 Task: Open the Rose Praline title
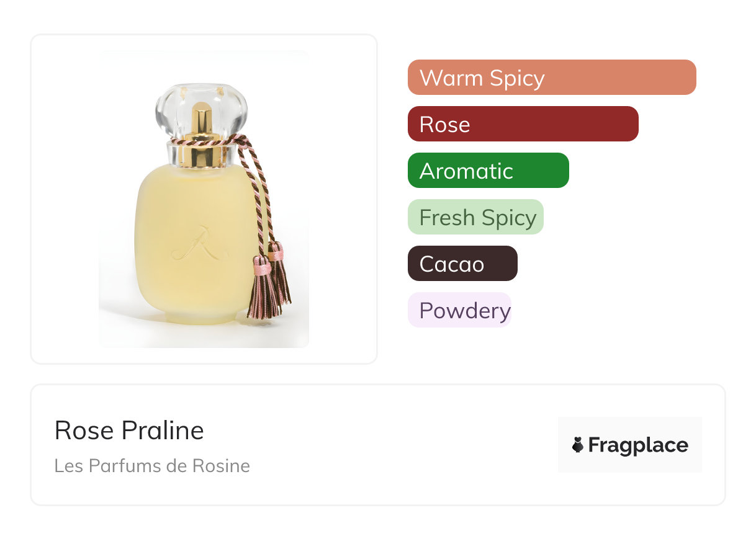tap(129, 431)
